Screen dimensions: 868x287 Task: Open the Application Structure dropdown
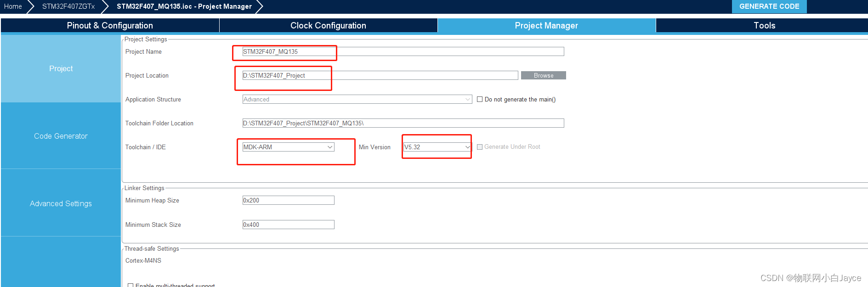click(357, 99)
